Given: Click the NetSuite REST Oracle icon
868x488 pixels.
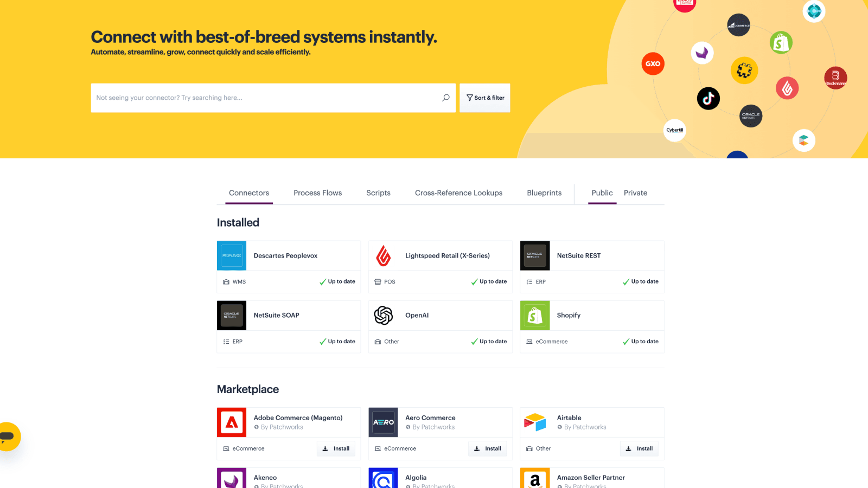Looking at the screenshot, I should [x=535, y=255].
